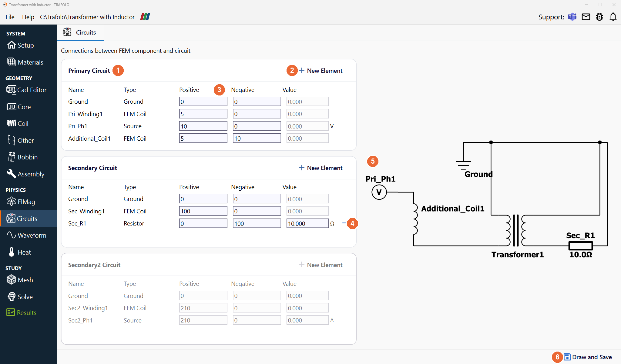Click the Pri_Ph1 voltage source symbol
This screenshot has width=621, height=364.
pos(379,192)
